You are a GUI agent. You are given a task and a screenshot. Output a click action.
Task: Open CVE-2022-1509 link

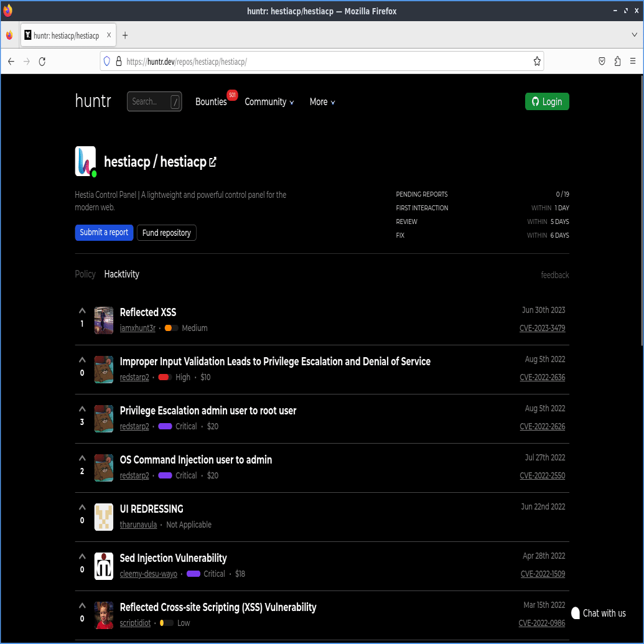click(543, 574)
